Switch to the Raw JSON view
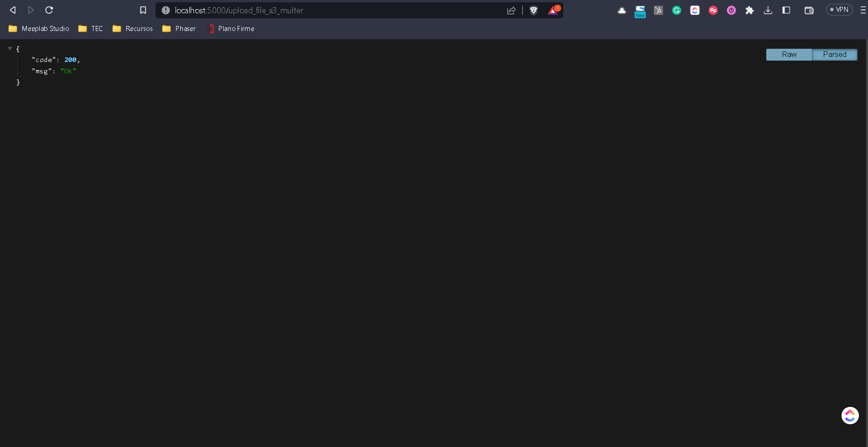868x447 pixels. click(x=789, y=55)
